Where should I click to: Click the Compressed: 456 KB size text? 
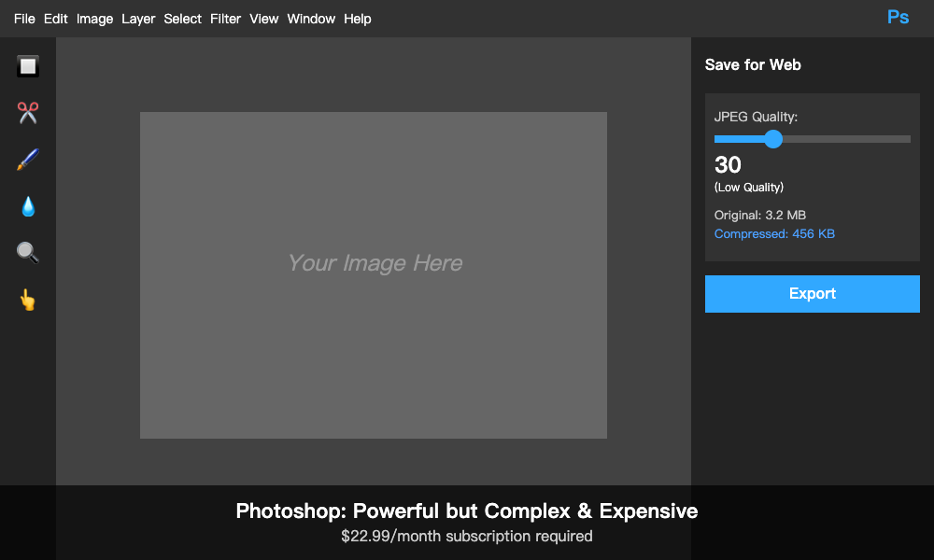[x=774, y=234]
